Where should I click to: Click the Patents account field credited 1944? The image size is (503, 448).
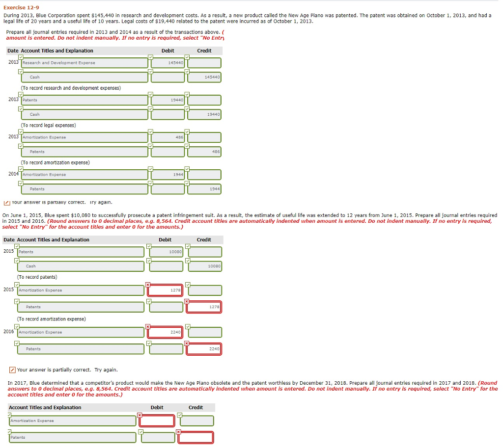point(84,189)
